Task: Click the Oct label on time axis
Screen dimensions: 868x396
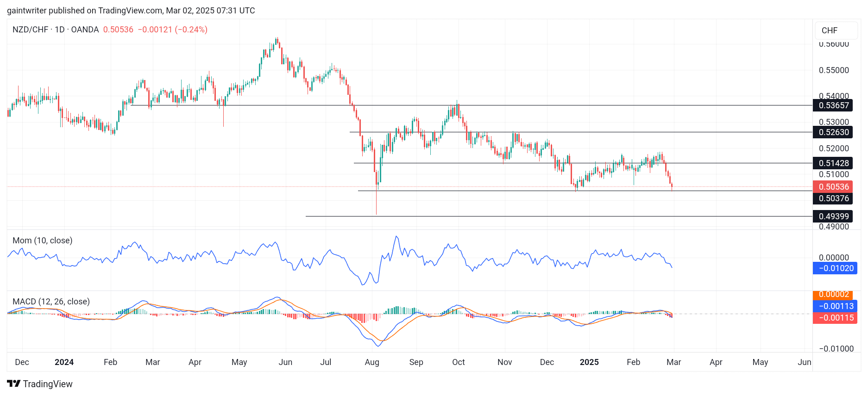Action: [459, 362]
